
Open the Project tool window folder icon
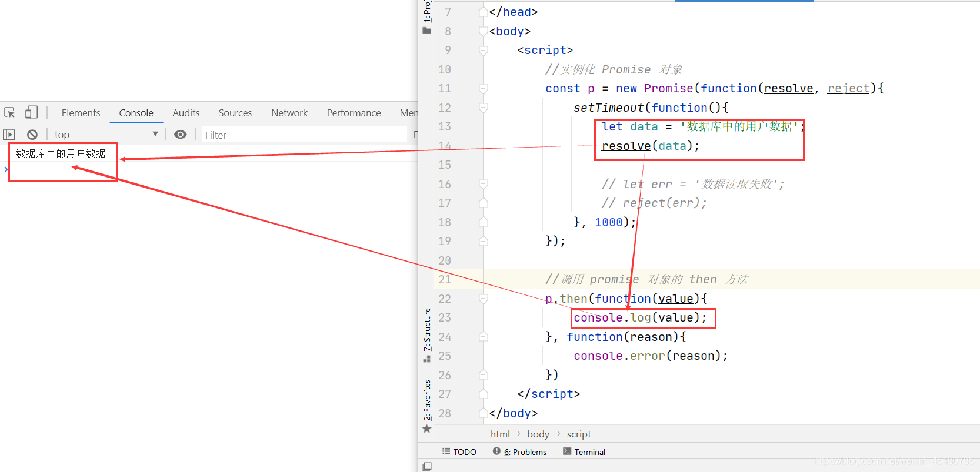tap(427, 31)
